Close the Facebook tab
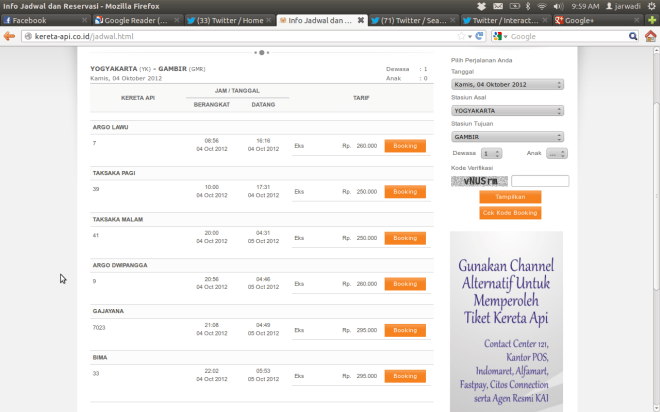 click(84, 20)
